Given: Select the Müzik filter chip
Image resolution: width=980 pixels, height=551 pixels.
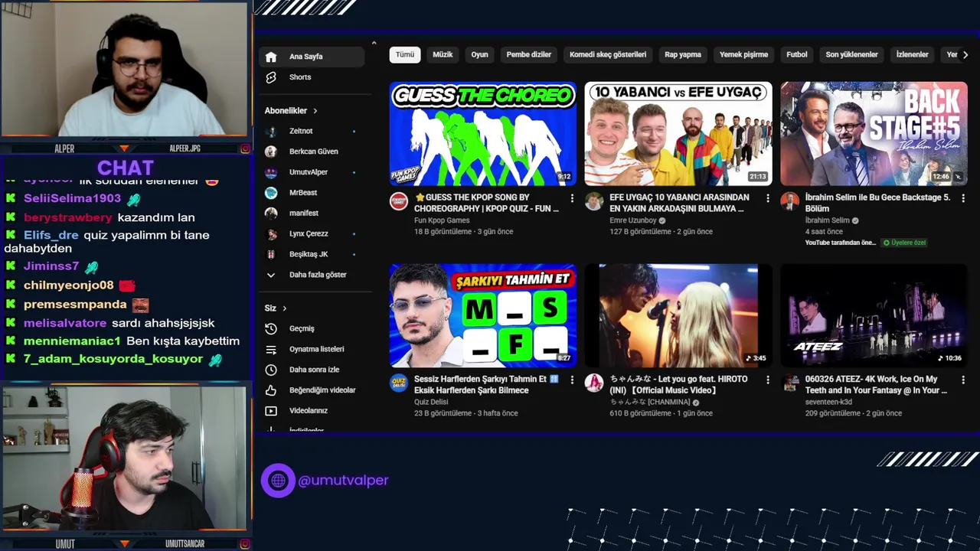Looking at the screenshot, I should coord(443,55).
